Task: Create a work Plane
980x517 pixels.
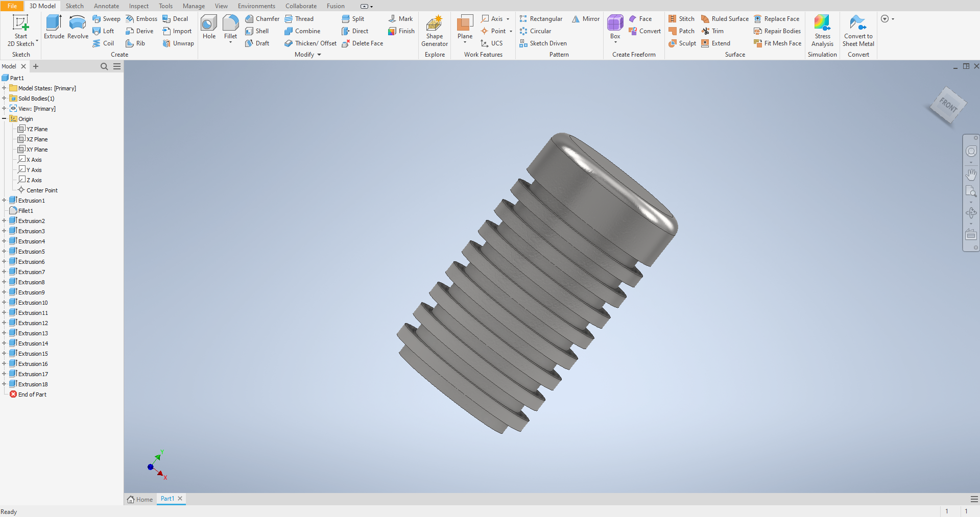Action: click(465, 27)
